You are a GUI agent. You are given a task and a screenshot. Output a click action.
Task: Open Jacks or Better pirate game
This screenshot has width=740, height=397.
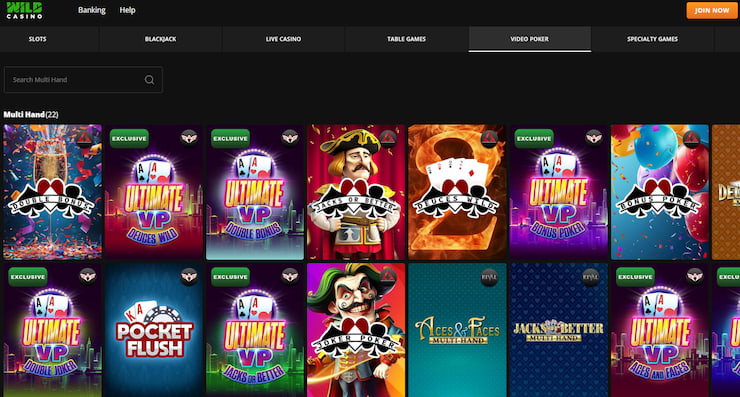tap(356, 192)
